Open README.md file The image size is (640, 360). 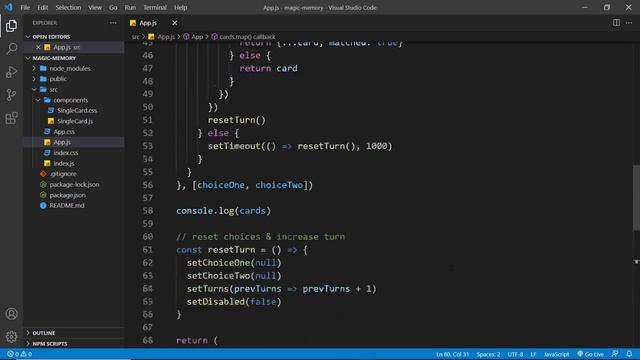click(67, 205)
